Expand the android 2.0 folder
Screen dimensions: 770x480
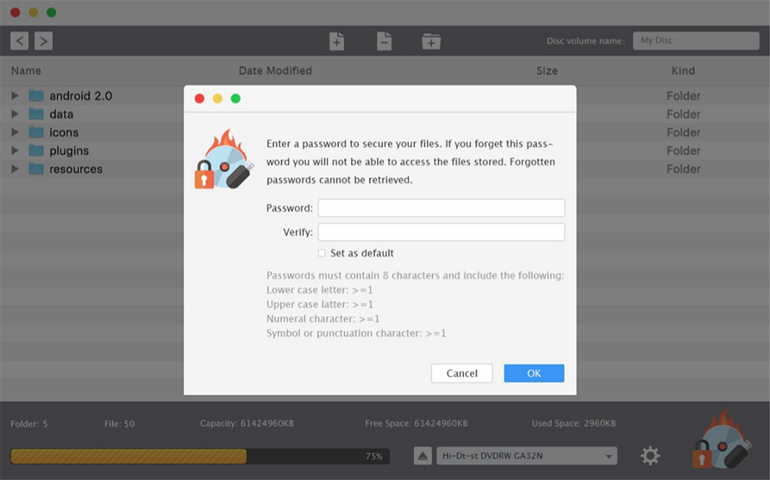point(15,95)
